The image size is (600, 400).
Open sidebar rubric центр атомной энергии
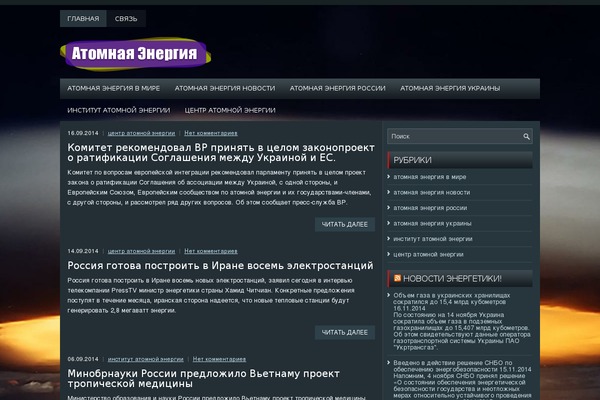click(428, 254)
